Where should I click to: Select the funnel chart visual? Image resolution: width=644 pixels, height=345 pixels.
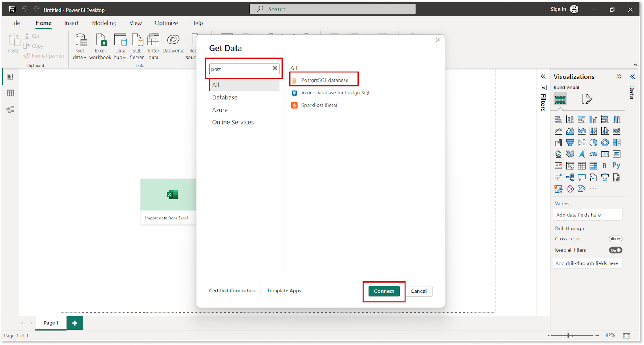click(570, 143)
